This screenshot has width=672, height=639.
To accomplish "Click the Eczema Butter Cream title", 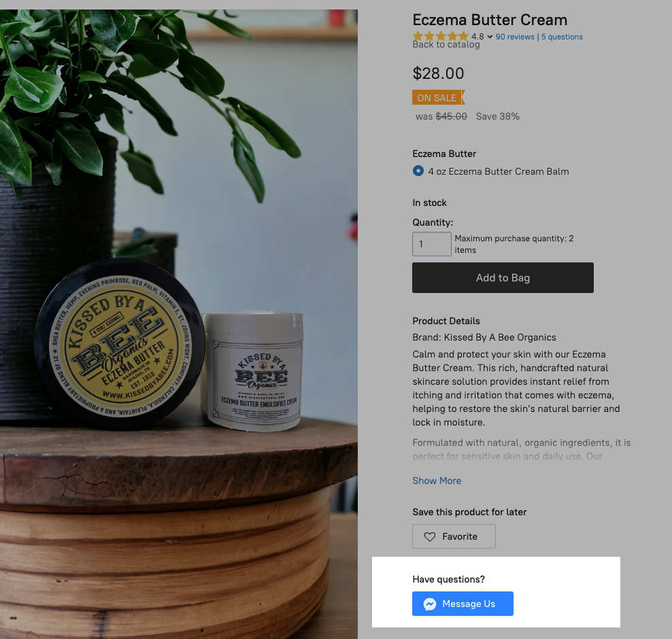I will coord(490,20).
